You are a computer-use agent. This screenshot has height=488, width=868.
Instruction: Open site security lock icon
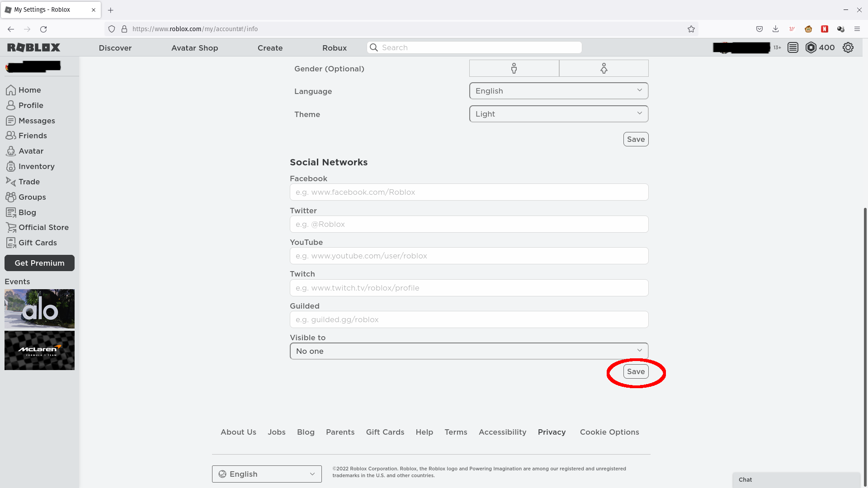pos(124,29)
